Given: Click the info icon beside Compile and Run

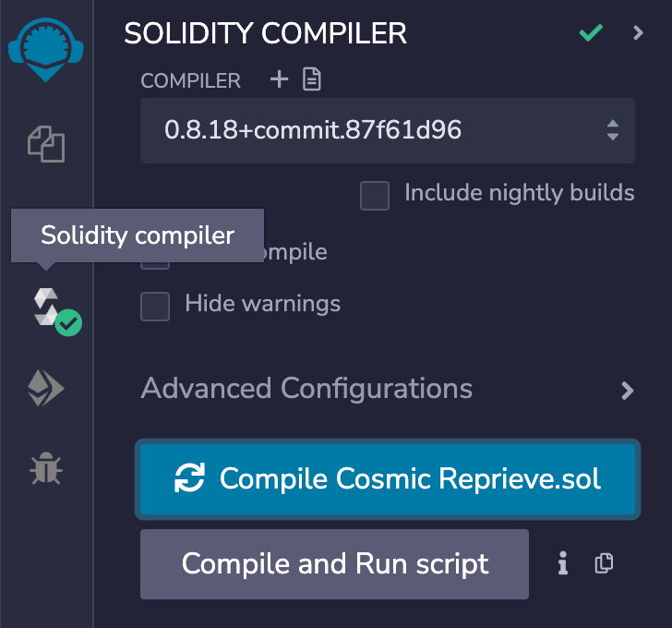Looking at the screenshot, I should coord(563,563).
